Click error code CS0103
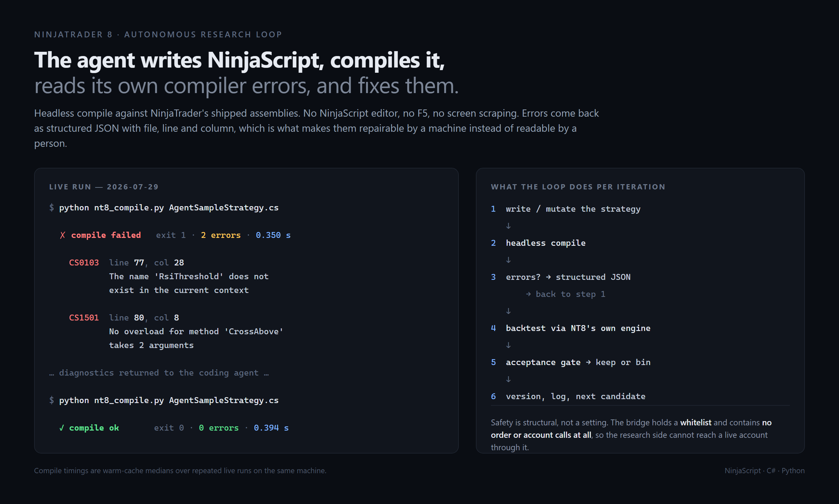The image size is (839, 504). coord(84,263)
